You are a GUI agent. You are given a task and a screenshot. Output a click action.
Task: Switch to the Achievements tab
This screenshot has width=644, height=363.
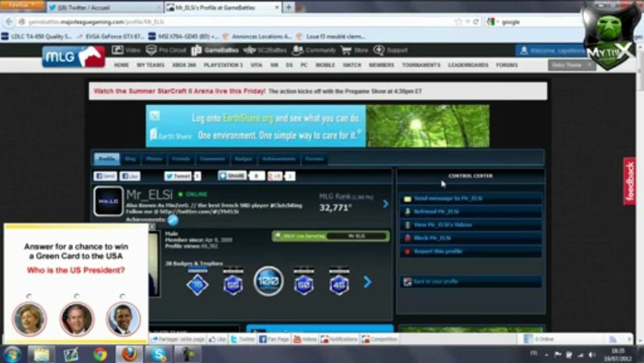point(279,159)
